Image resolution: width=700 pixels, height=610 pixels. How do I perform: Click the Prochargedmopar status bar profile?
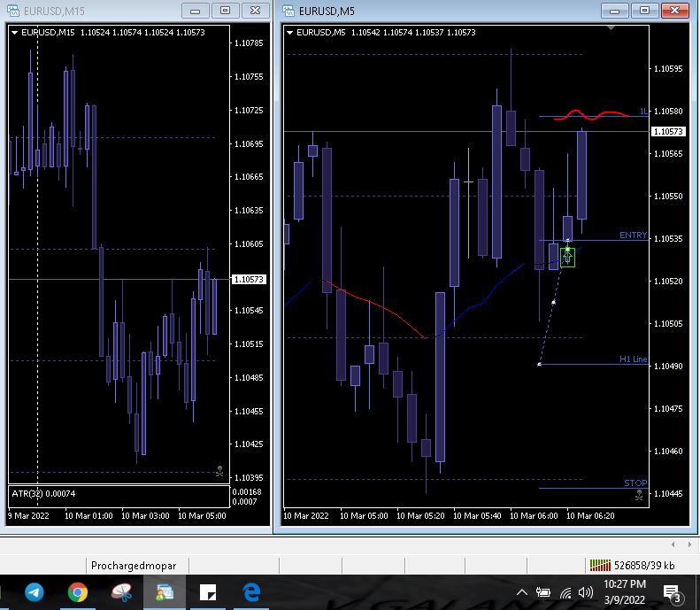tap(134, 566)
